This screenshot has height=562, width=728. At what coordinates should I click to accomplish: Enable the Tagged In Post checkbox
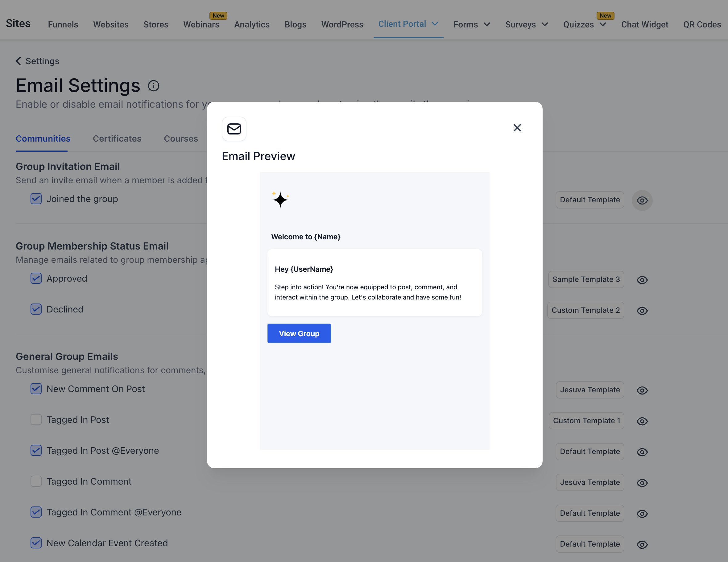(36, 420)
